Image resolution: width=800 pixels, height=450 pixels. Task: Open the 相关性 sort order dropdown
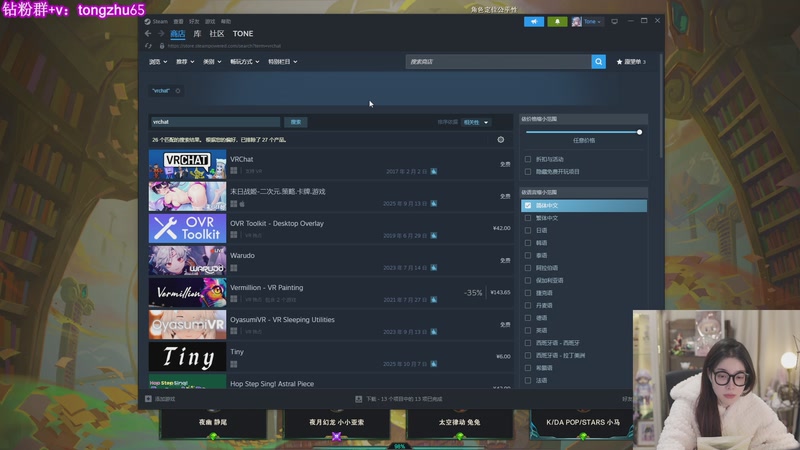[476, 122]
